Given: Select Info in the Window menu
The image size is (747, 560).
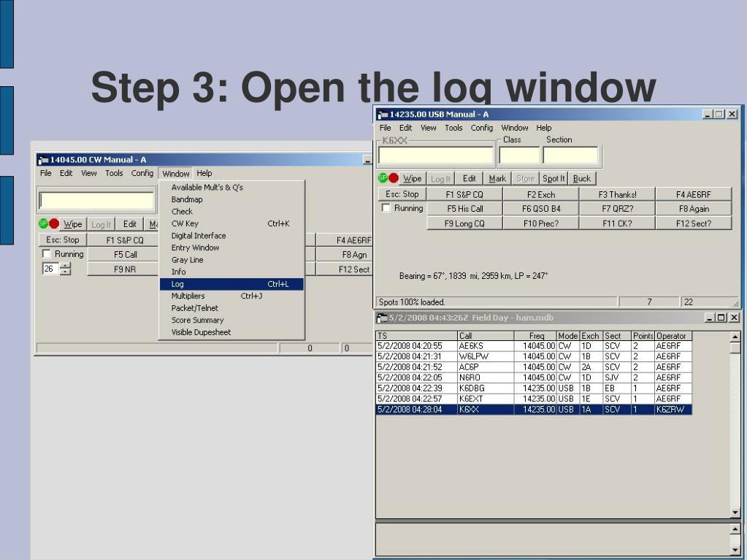Looking at the screenshot, I should [231, 272].
